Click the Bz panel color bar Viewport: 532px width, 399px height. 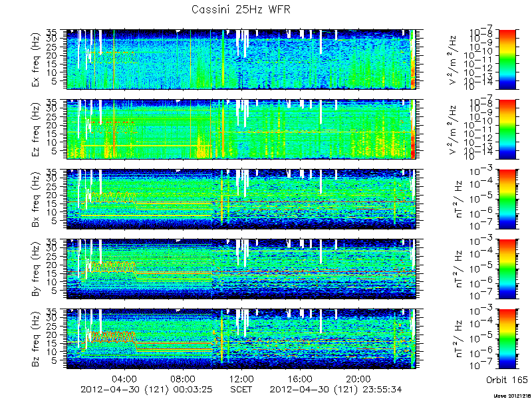coord(507,339)
